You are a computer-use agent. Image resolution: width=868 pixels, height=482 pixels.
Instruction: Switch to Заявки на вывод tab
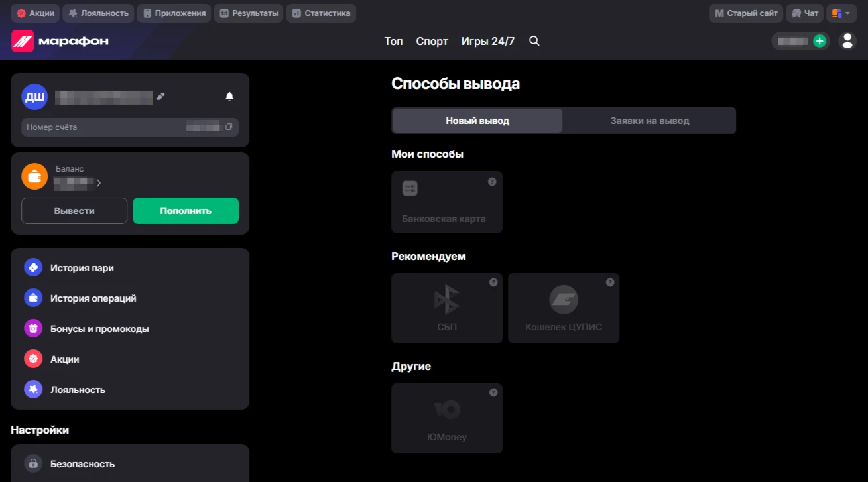pyautogui.click(x=650, y=121)
